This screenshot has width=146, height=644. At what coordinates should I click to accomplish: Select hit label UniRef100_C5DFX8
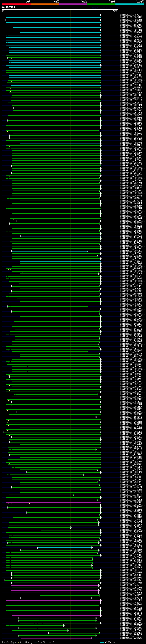(131, 605)
